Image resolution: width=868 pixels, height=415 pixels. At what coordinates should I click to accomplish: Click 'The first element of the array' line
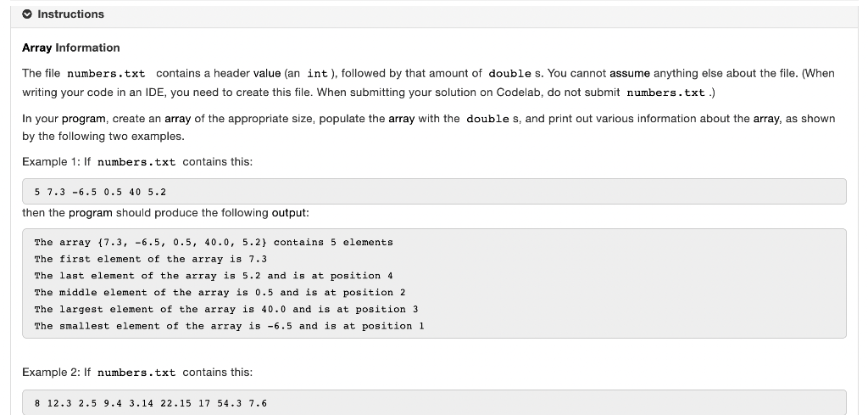click(x=151, y=259)
